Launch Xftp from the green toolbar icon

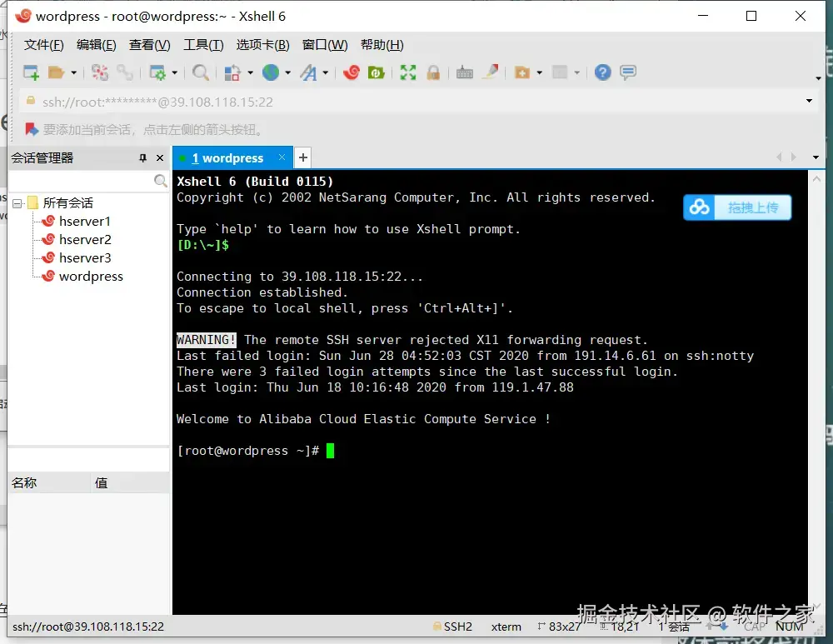point(377,72)
